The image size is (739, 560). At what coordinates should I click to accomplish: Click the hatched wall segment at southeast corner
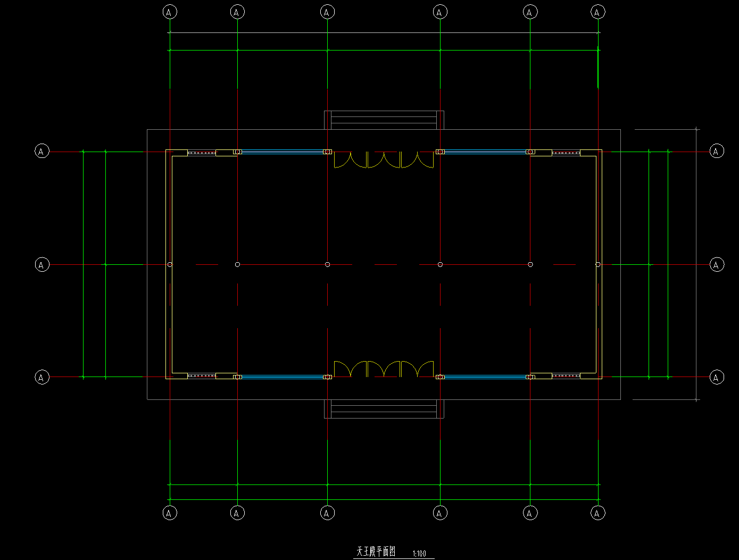(566, 376)
